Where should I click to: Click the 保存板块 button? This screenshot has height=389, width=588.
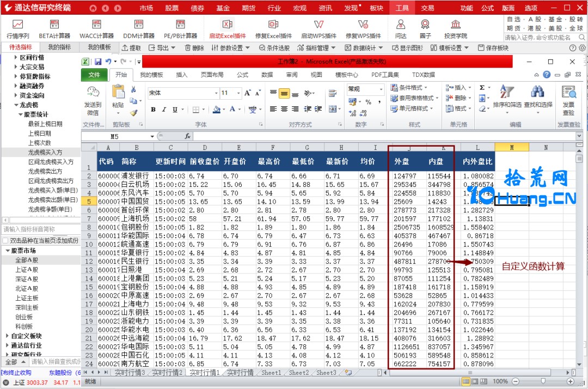tap(493, 47)
